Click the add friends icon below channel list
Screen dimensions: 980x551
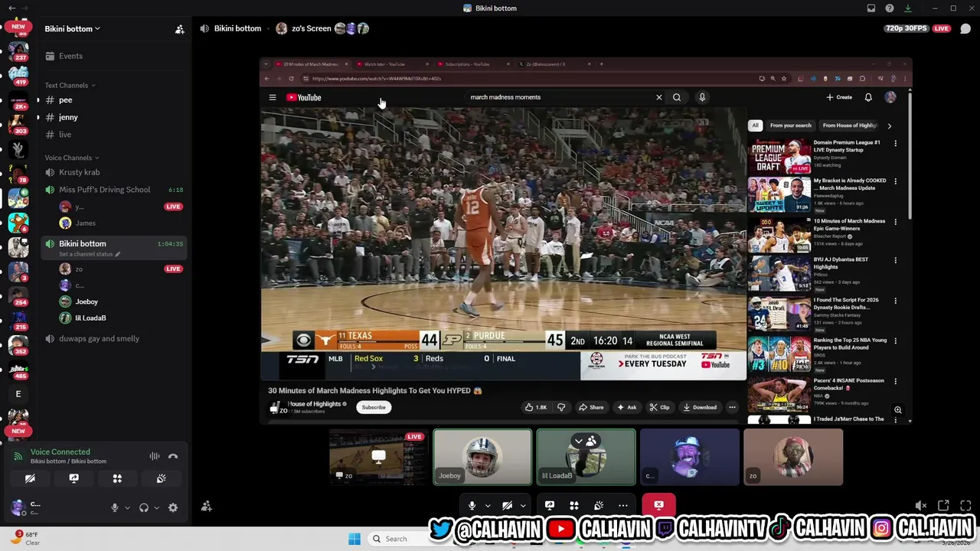[206, 506]
